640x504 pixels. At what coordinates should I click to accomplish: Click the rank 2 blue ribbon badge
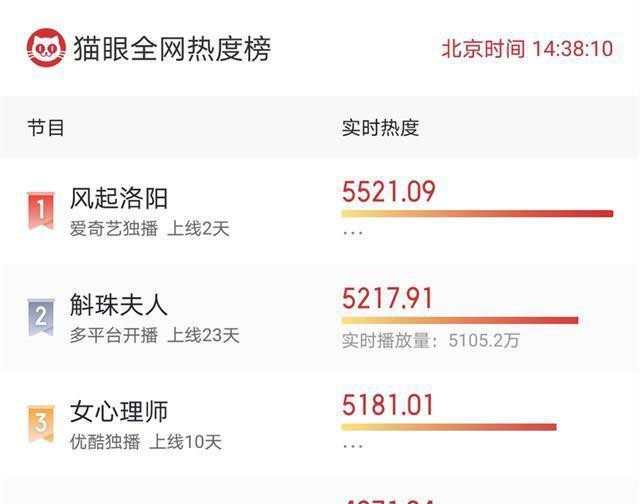[x=41, y=317]
